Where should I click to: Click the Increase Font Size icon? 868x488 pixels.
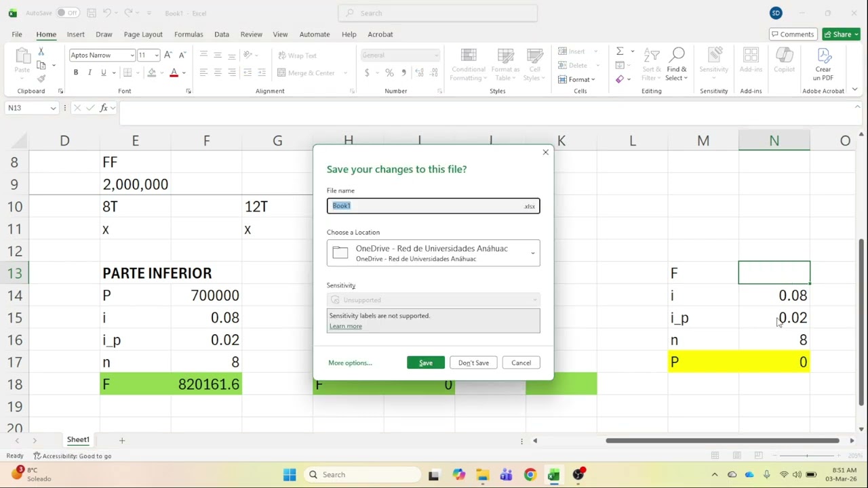[168, 55]
